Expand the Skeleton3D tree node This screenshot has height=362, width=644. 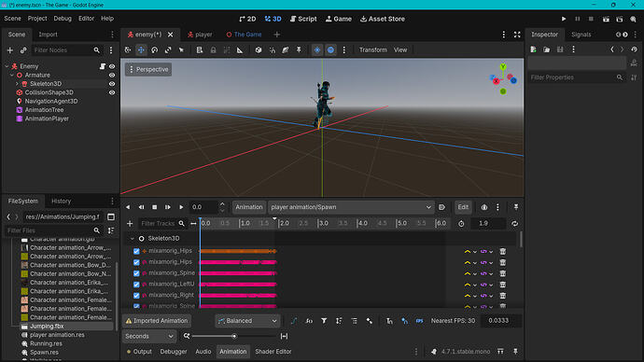[17, 84]
